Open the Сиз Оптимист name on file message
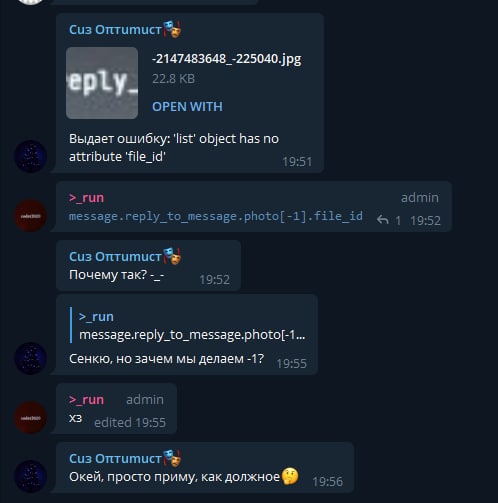Image resolution: width=498 pixels, height=503 pixels. (115, 30)
